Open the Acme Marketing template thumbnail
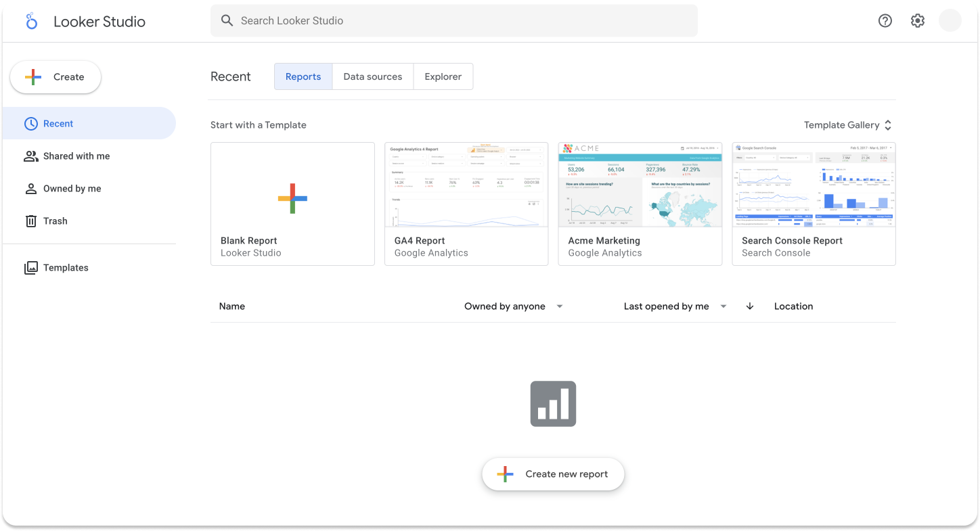980x531 pixels. pyautogui.click(x=640, y=185)
